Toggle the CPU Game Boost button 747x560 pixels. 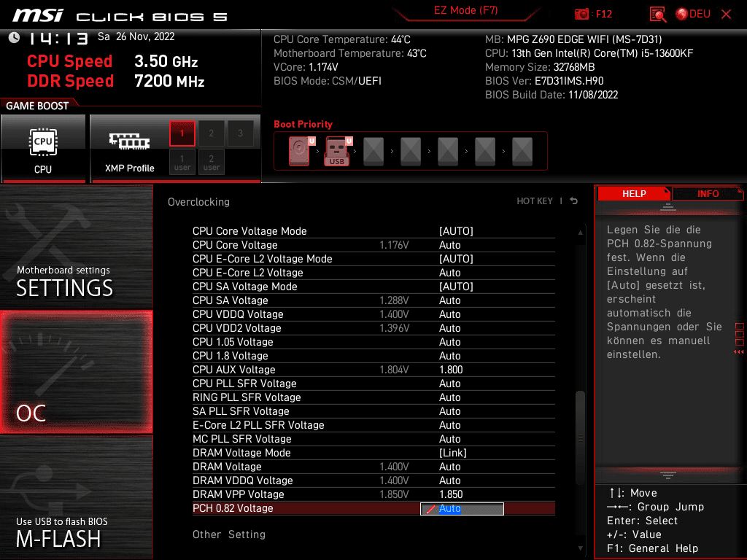tap(43, 149)
